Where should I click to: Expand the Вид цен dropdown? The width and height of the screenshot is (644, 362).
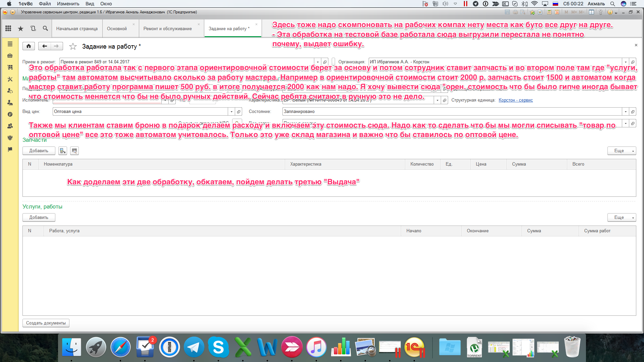231,112
